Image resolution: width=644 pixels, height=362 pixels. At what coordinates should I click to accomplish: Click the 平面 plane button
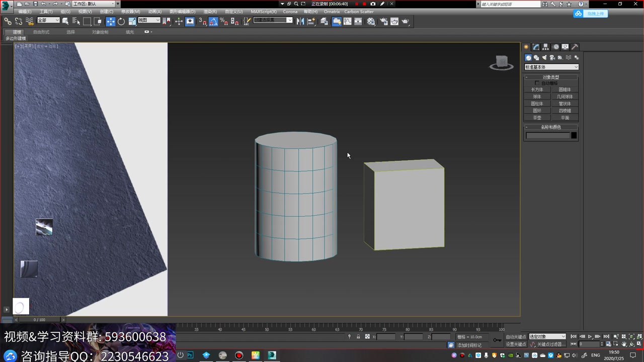565,118
